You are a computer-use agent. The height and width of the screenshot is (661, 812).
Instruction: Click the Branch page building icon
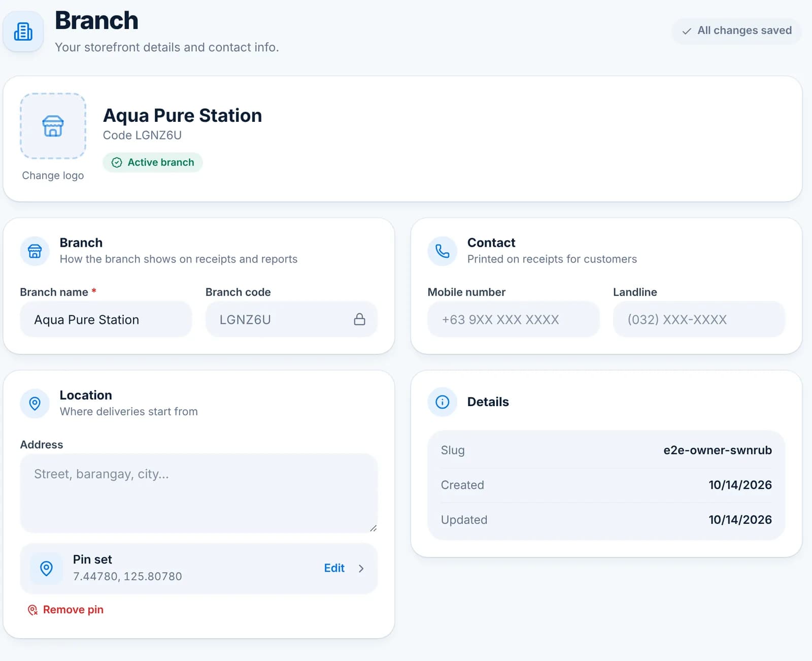click(23, 31)
